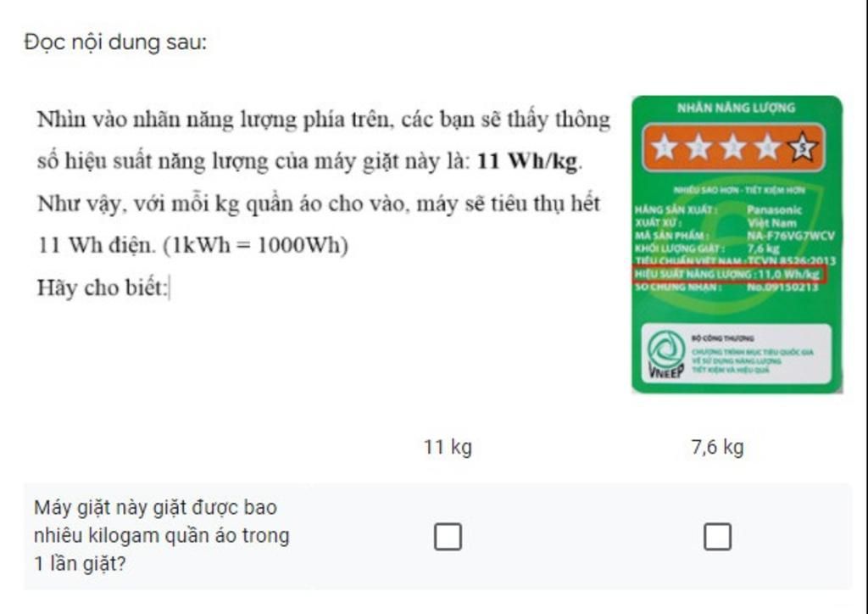Click the 'Đọc nội dung sau:' heading
Viewport: 868px width, 614px height.
point(115,42)
